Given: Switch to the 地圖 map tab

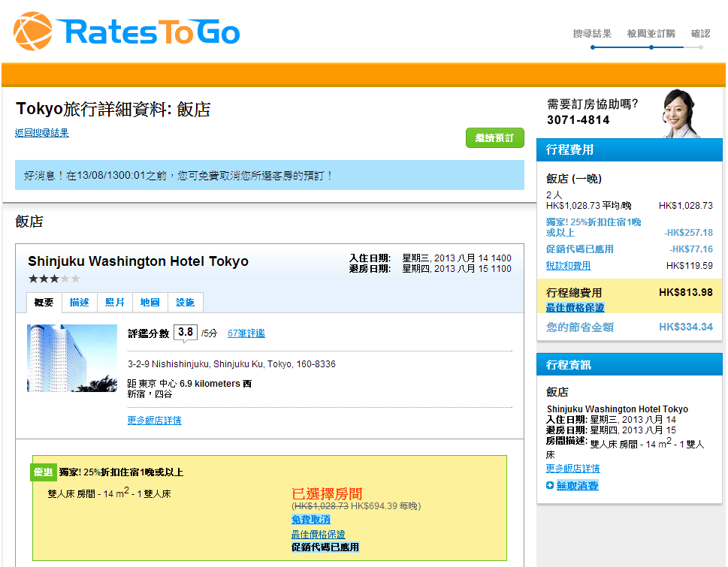Looking at the screenshot, I should [x=150, y=303].
